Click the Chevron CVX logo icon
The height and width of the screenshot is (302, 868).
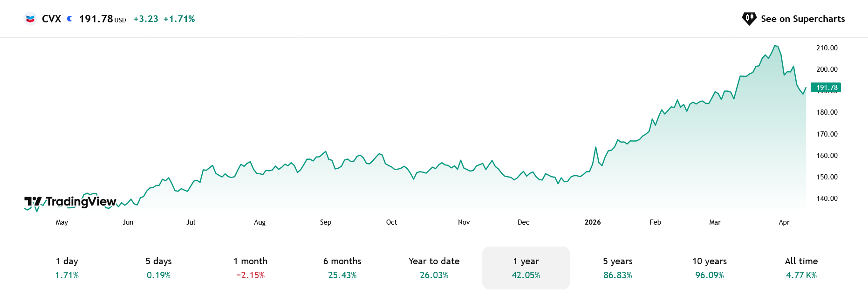[x=30, y=19]
